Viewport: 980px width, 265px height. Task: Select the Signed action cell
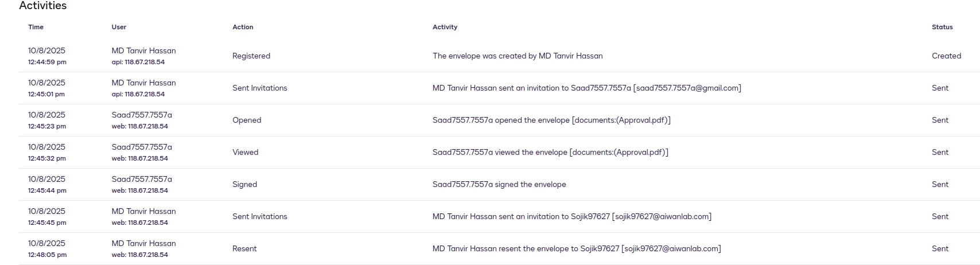point(244,184)
